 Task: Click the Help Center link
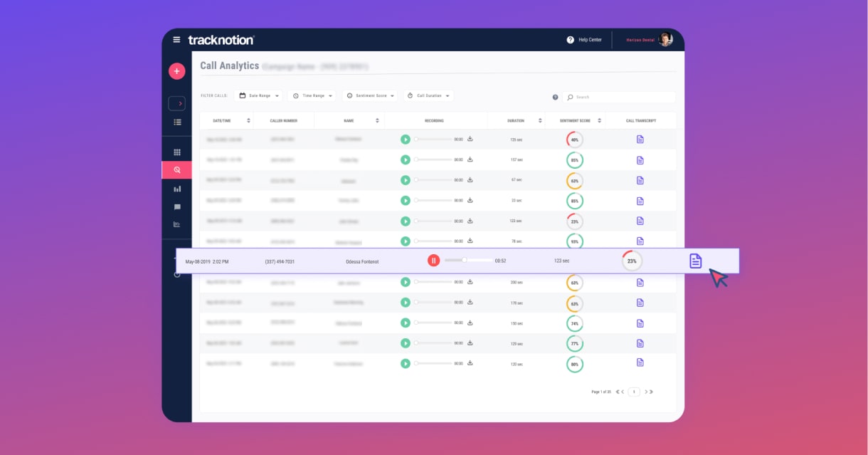[590, 40]
